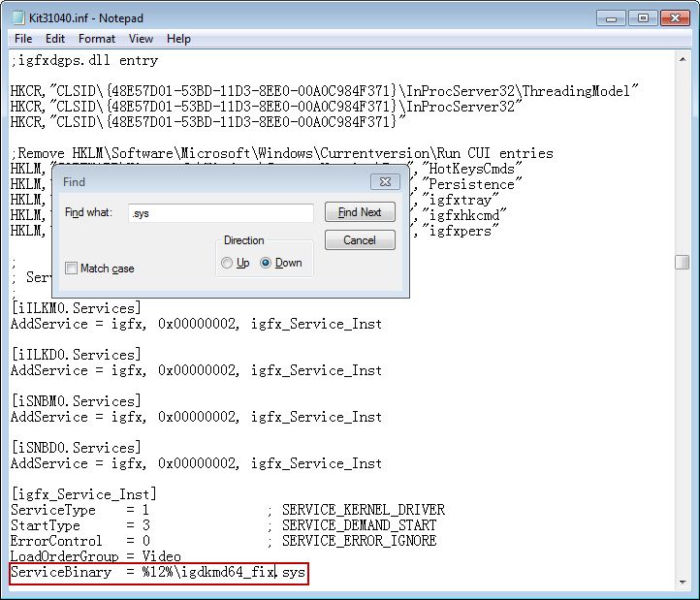Screen dimensions: 700x600
Task: Close the Find dialog with its X button
Action: coord(385,181)
